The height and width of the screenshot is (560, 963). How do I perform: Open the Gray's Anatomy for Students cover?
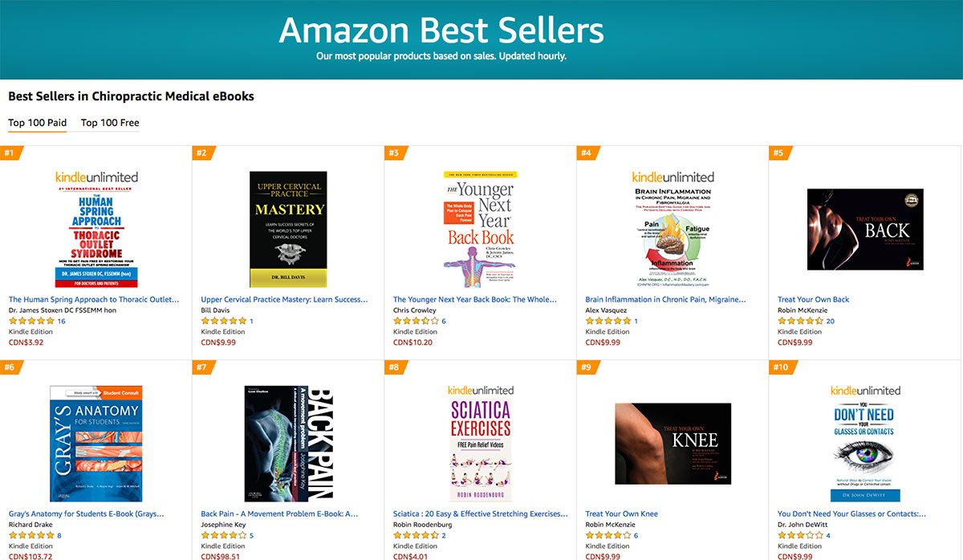96,444
